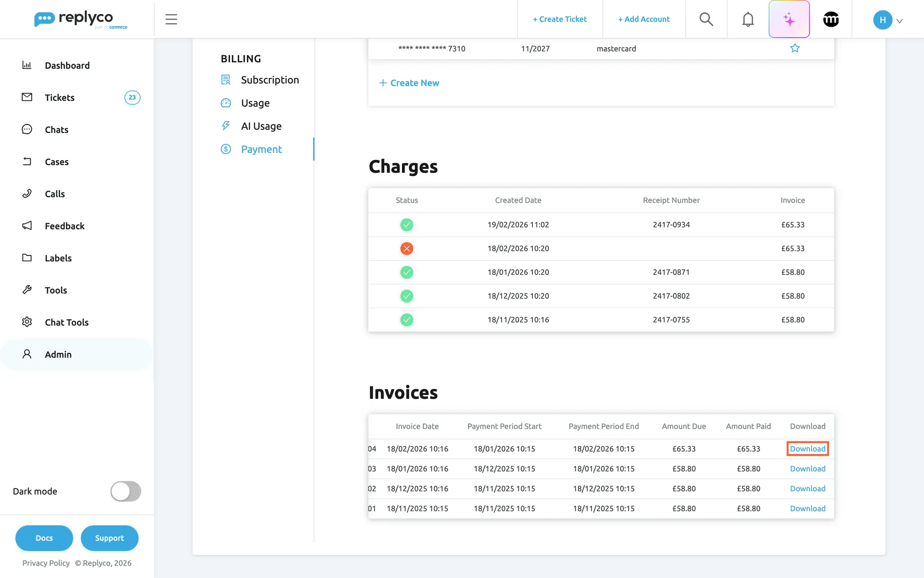Click the Support button
Viewport: 924px width, 578px height.
109,538
